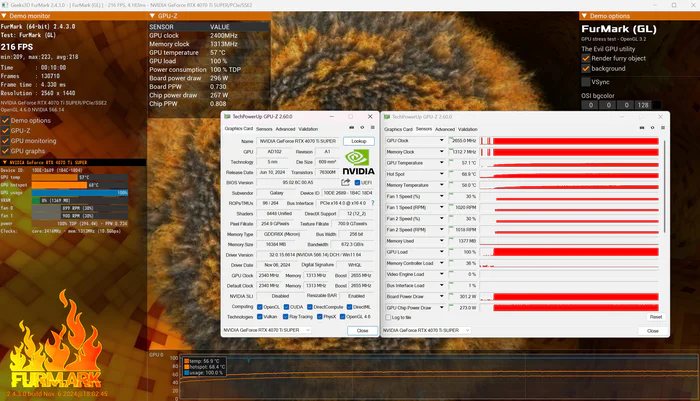The image size is (700, 401).
Task: Click Close in the Sensors window
Action: pos(653,331)
